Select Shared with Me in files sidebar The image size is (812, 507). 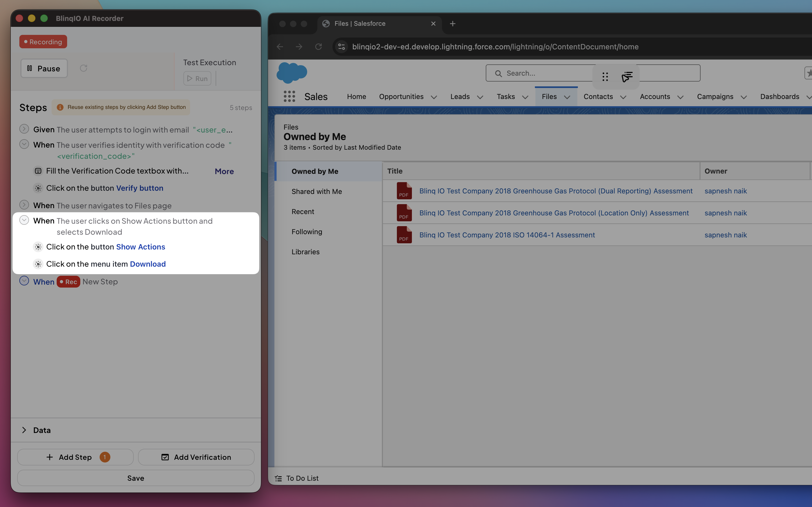316,192
